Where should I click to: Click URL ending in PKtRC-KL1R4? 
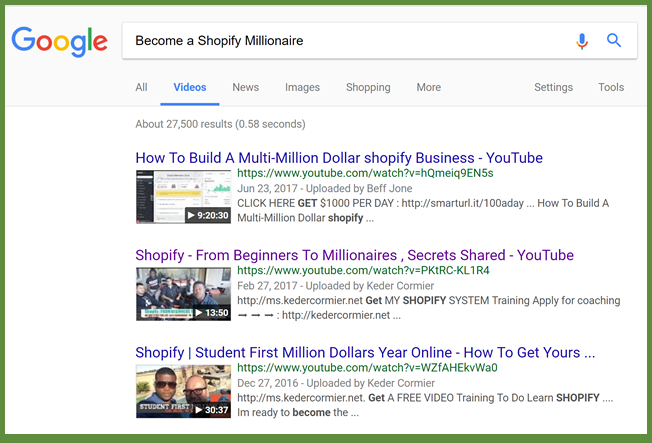tap(363, 270)
